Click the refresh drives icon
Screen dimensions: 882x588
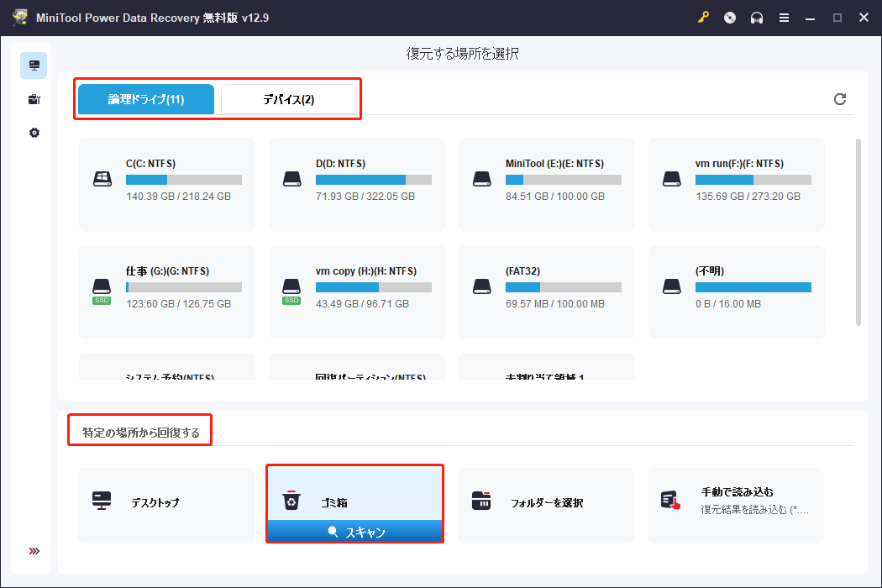pos(839,99)
